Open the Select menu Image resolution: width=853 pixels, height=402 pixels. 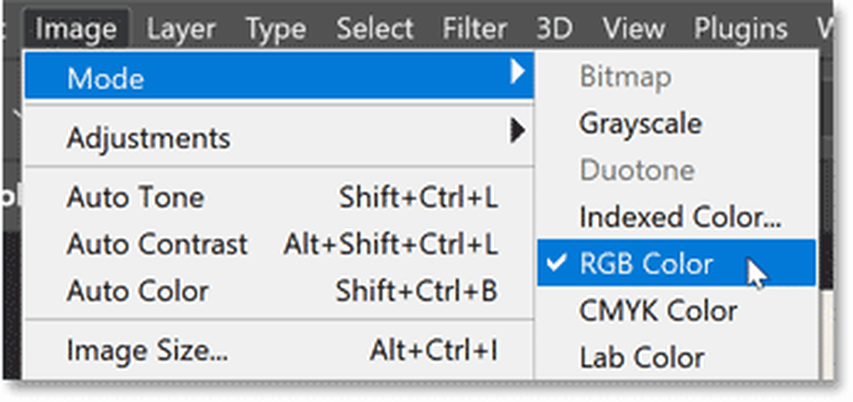[374, 29]
